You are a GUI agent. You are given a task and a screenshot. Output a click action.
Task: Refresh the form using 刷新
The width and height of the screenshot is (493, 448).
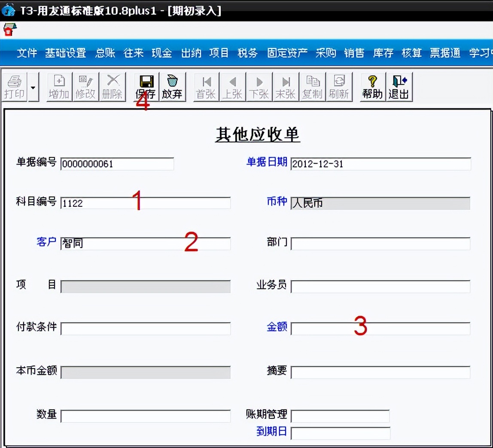[339, 86]
